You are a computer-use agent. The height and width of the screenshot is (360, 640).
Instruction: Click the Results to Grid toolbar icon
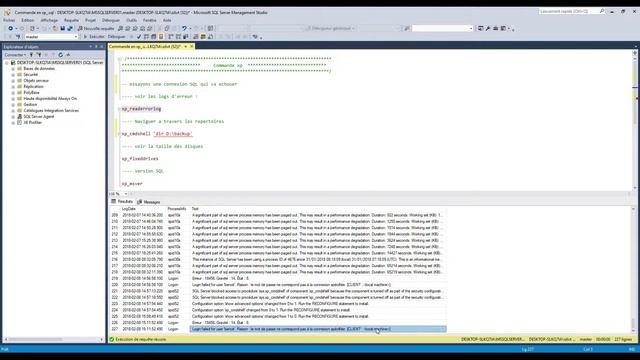[203, 37]
